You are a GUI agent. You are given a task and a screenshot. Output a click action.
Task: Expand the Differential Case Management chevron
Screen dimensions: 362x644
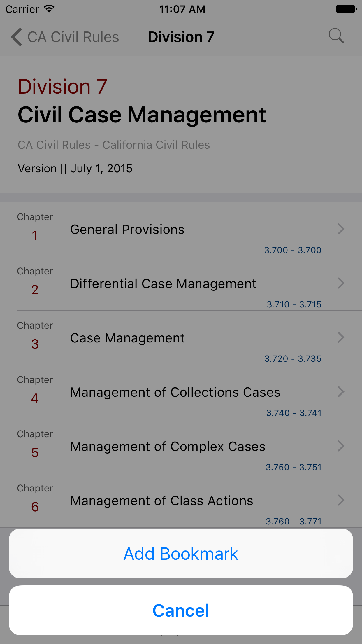point(341,283)
